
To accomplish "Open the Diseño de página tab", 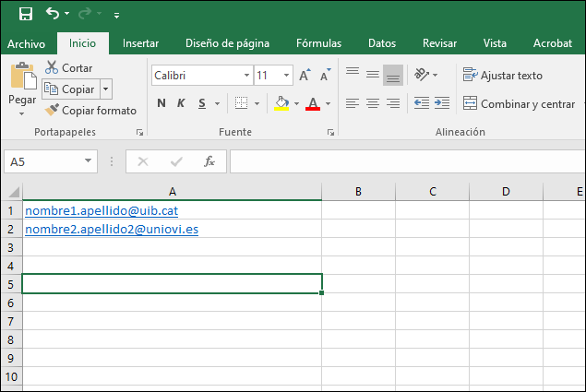I will coord(227,43).
